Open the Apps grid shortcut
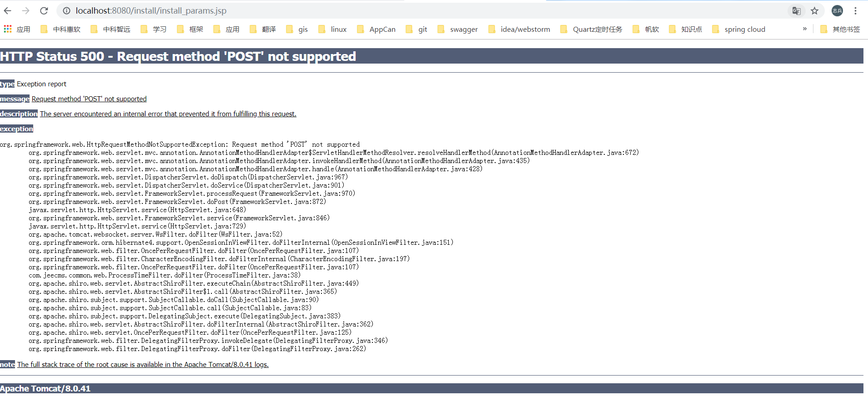 click(17, 29)
